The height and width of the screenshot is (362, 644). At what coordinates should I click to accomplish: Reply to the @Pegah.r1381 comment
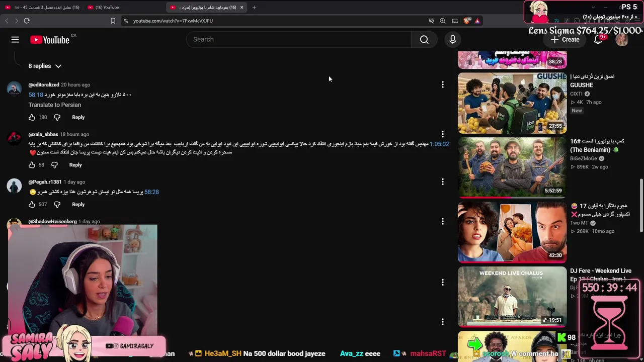coord(78,205)
